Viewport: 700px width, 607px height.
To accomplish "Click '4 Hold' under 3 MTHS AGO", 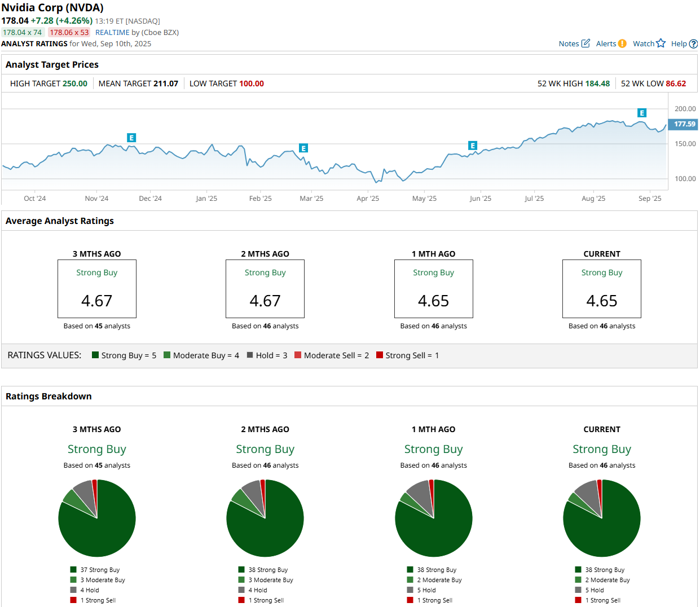I will [85, 590].
